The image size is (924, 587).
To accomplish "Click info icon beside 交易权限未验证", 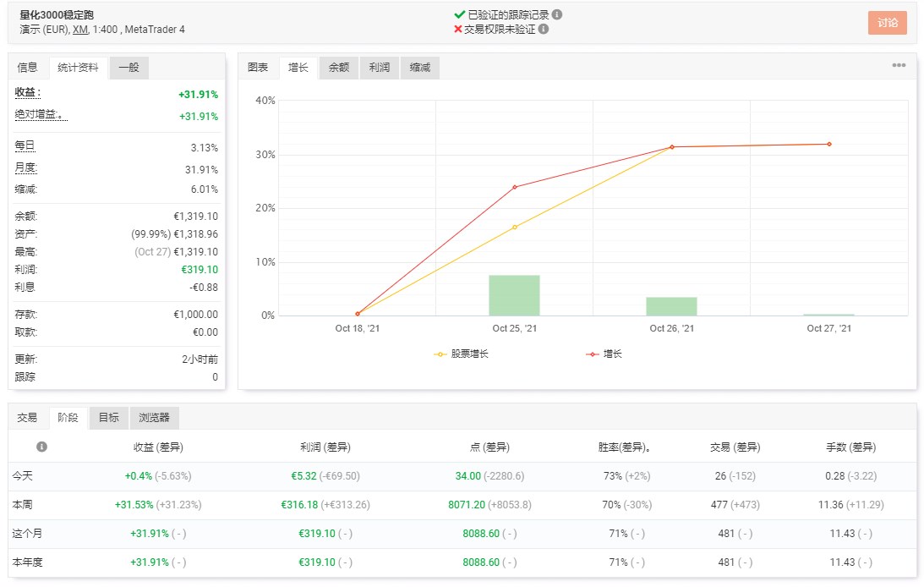I will click(544, 29).
